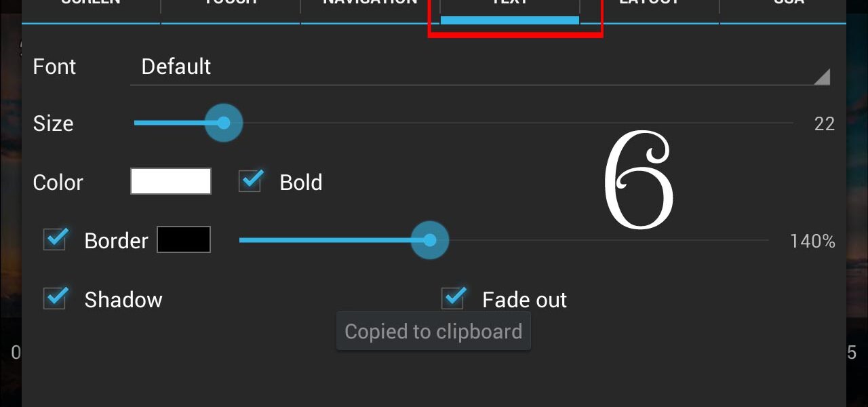Open the Screen tab
Screen dimensions: 868x407
point(91,7)
